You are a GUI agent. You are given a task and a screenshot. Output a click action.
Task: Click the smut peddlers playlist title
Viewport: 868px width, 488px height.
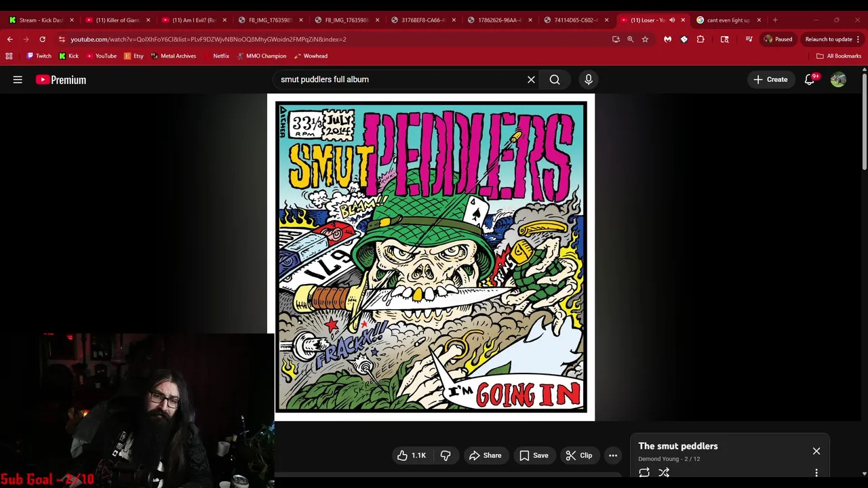(678, 446)
